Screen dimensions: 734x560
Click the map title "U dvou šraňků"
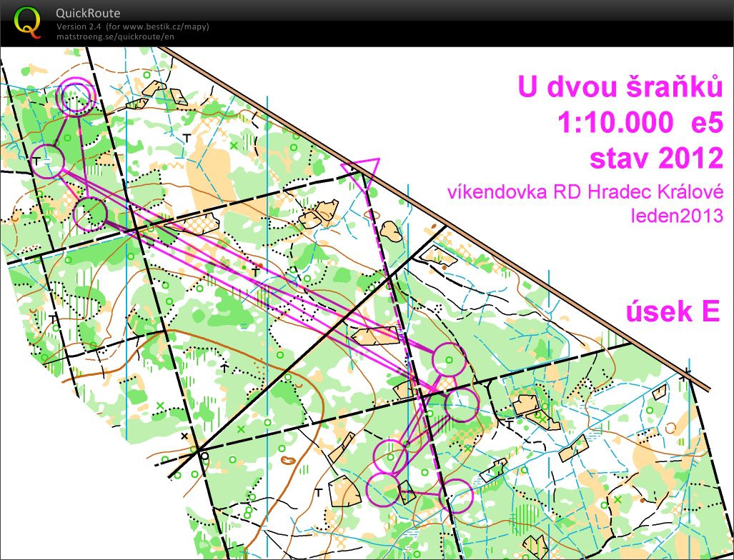(620, 86)
